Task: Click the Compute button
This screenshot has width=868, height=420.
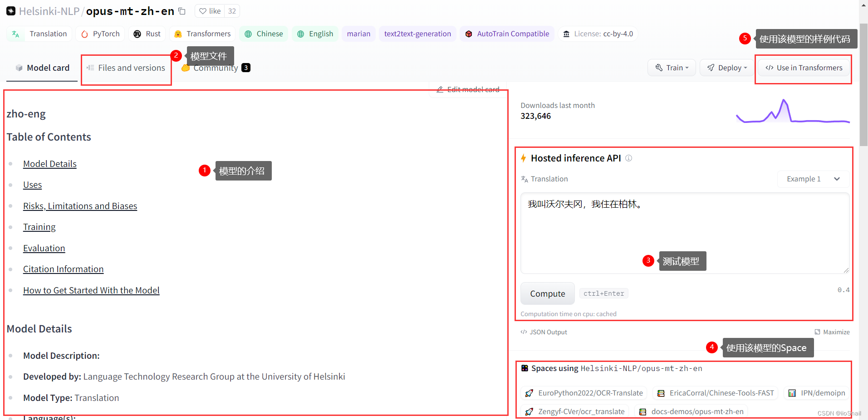Action: (548, 294)
